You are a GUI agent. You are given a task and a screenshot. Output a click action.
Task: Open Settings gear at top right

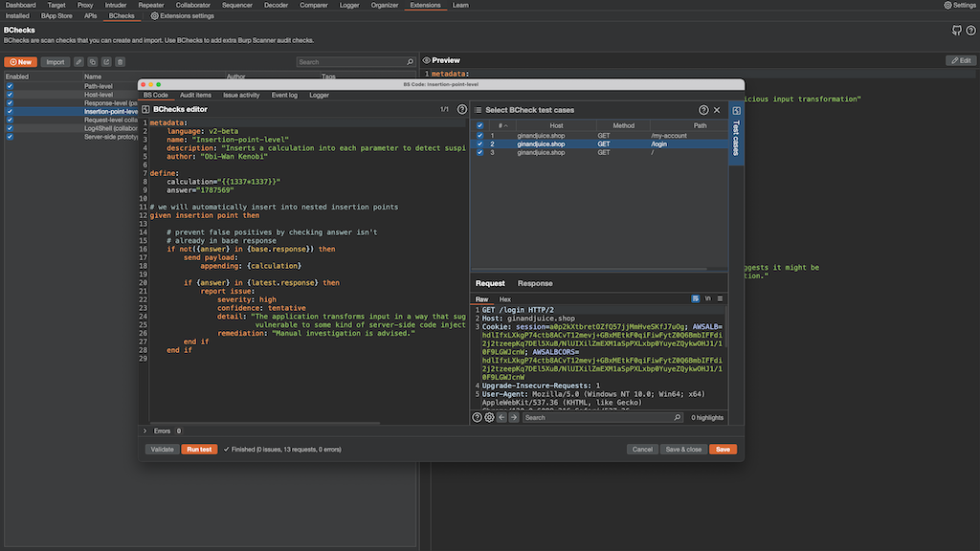(947, 5)
